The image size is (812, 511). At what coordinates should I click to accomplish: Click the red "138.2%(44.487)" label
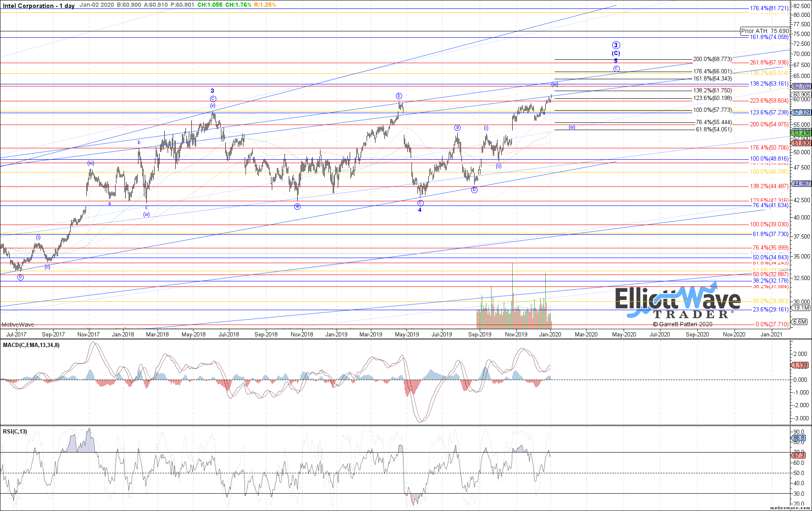coord(769,186)
